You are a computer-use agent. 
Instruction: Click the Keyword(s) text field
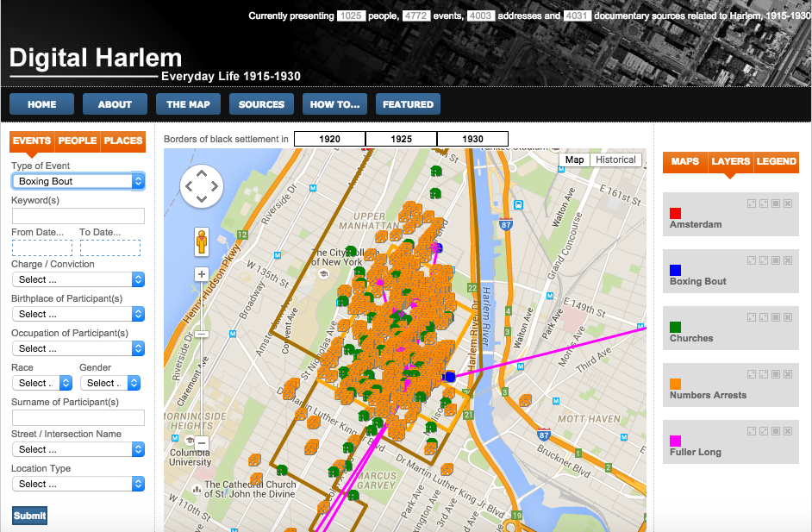[x=78, y=216]
